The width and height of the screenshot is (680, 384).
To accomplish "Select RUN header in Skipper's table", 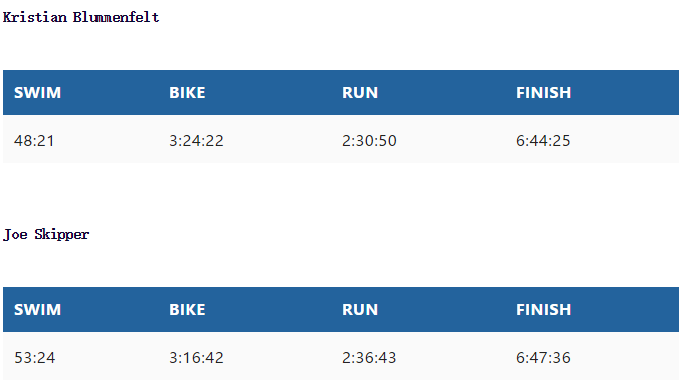I will point(360,309).
